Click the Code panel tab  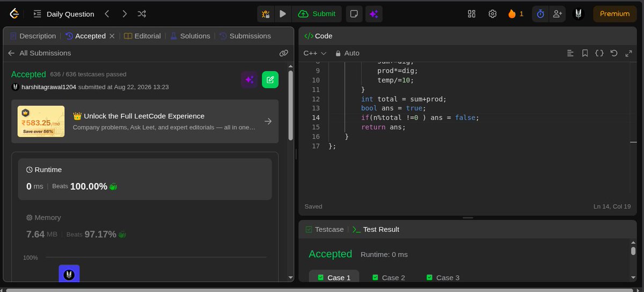pyautogui.click(x=318, y=36)
